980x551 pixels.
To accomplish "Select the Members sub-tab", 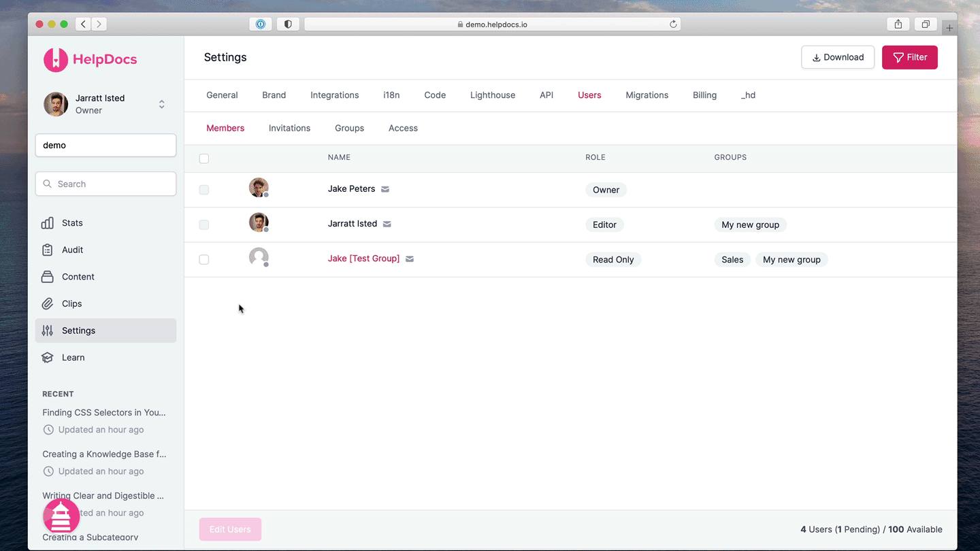I will pos(225,128).
